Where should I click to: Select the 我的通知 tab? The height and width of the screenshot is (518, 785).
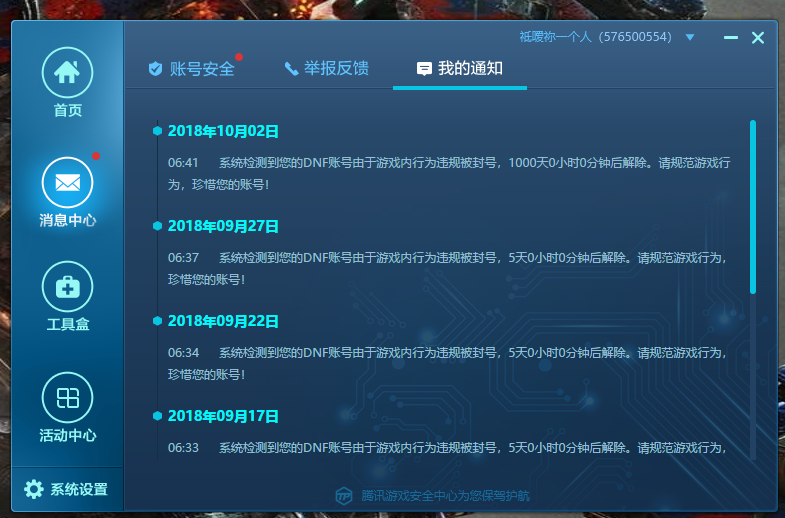[x=460, y=68]
